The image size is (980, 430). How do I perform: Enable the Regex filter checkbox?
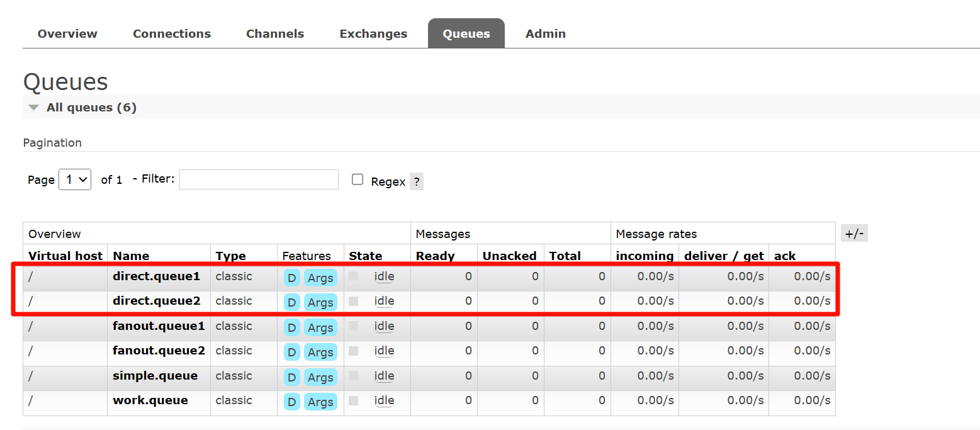click(358, 179)
